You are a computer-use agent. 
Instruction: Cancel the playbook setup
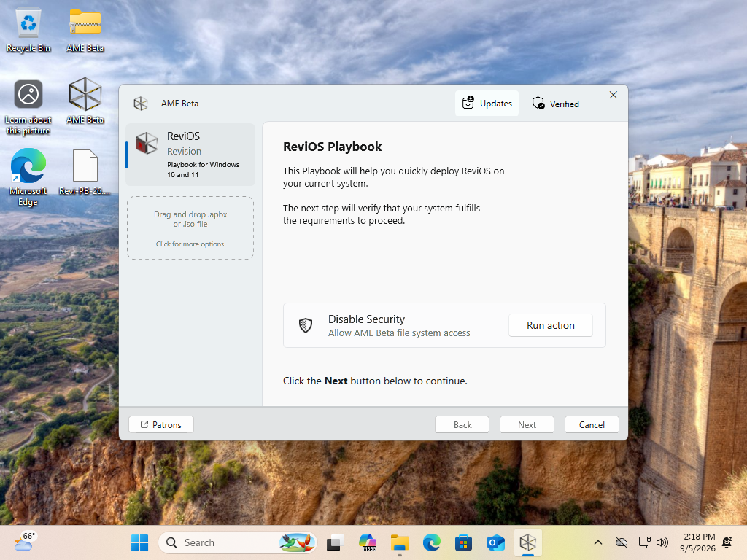592,424
